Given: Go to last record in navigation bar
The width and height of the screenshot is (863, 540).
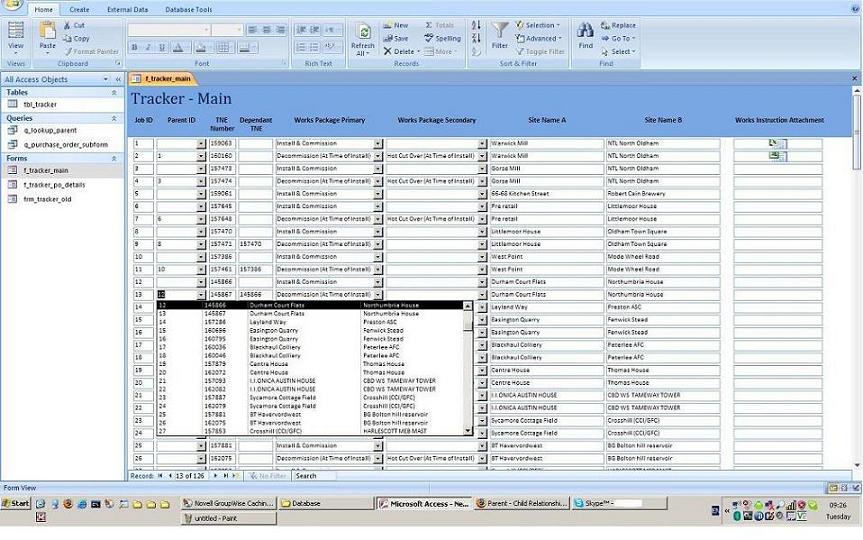Looking at the screenshot, I should (226, 476).
